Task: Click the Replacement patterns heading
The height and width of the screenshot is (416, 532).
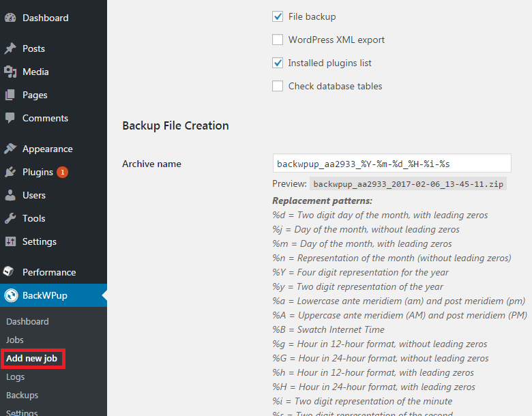Action: tap(323, 200)
